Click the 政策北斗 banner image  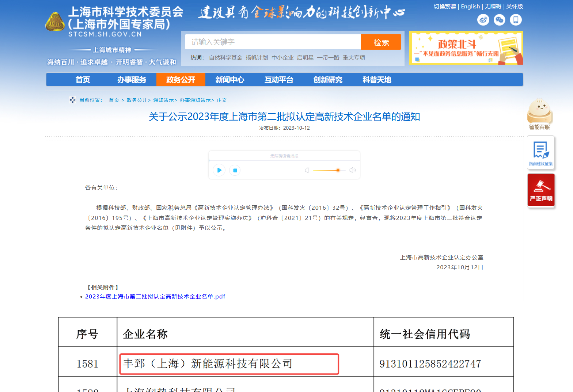tap(466, 48)
